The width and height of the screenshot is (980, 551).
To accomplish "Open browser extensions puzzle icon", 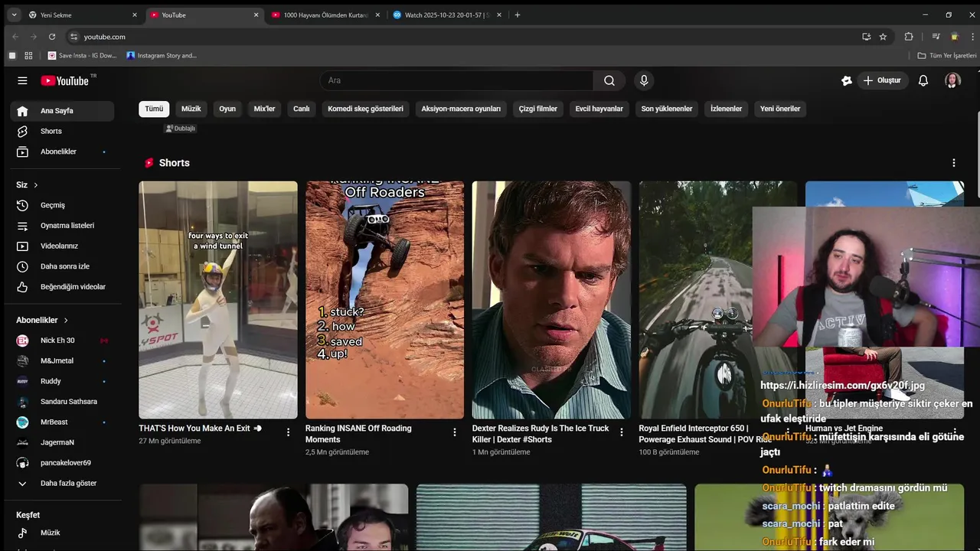I will (x=909, y=37).
